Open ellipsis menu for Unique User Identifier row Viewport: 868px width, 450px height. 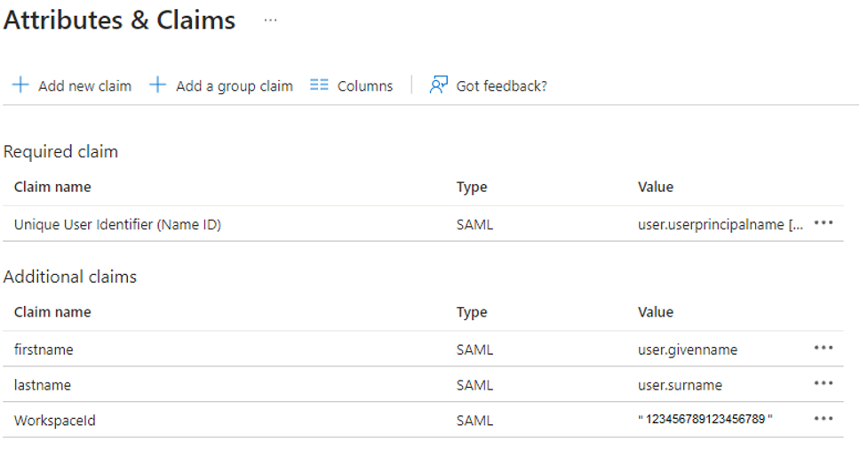(x=824, y=223)
